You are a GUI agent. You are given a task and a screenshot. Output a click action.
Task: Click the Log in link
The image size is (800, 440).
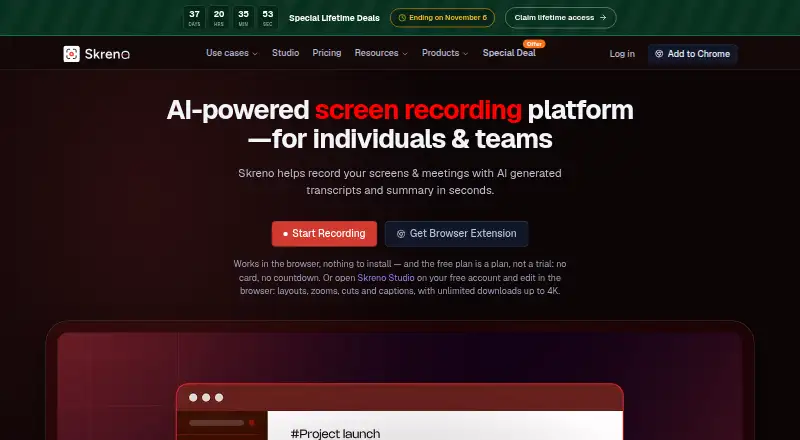tap(622, 54)
